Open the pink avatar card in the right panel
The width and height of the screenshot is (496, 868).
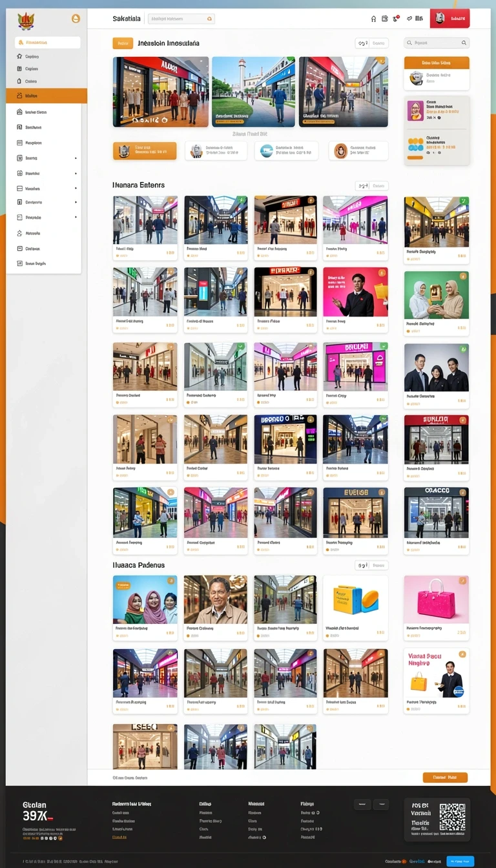pyautogui.click(x=437, y=110)
